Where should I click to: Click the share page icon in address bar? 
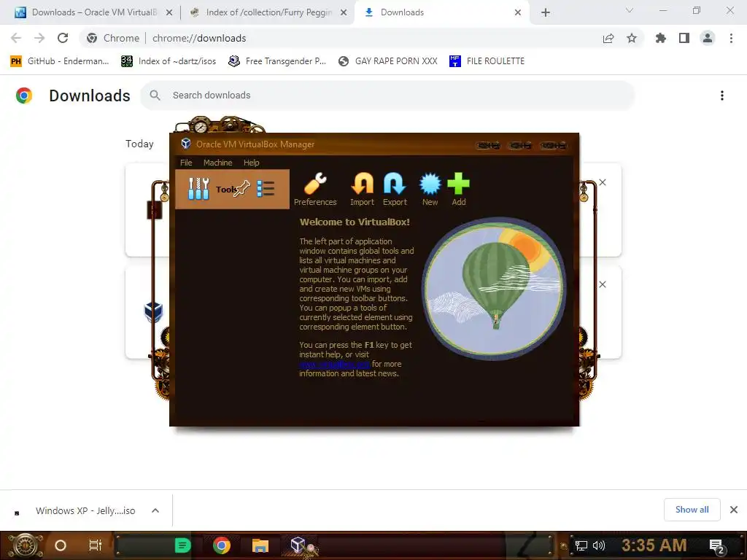(608, 38)
